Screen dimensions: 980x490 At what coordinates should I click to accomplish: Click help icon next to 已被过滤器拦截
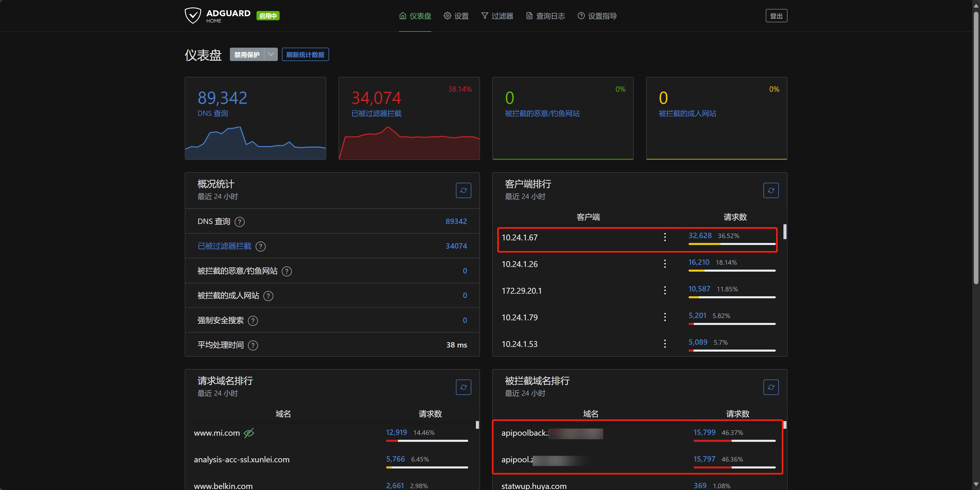(260, 247)
